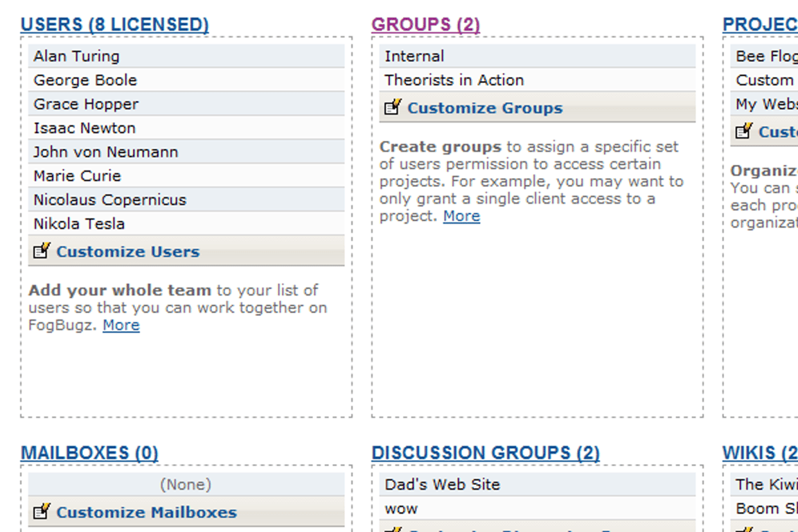Click the edit icon beside Customize Mailboxes
The width and height of the screenshot is (798, 532).
tap(42, 511)
